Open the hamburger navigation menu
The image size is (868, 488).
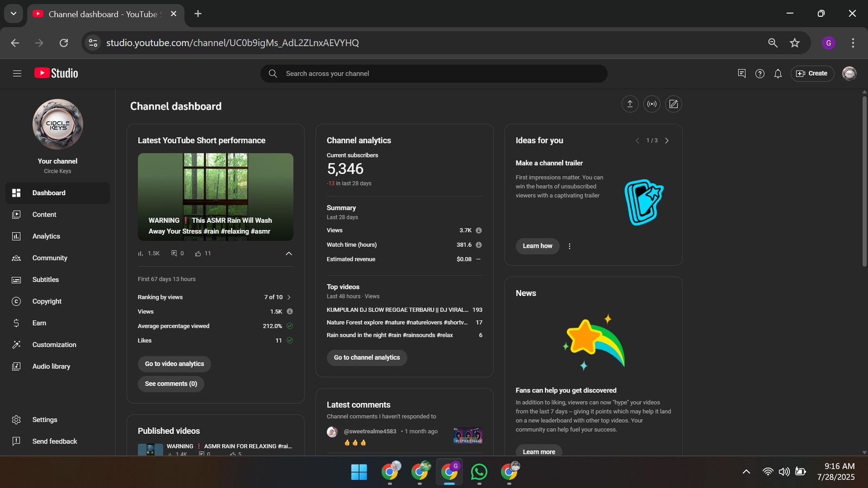17,73
